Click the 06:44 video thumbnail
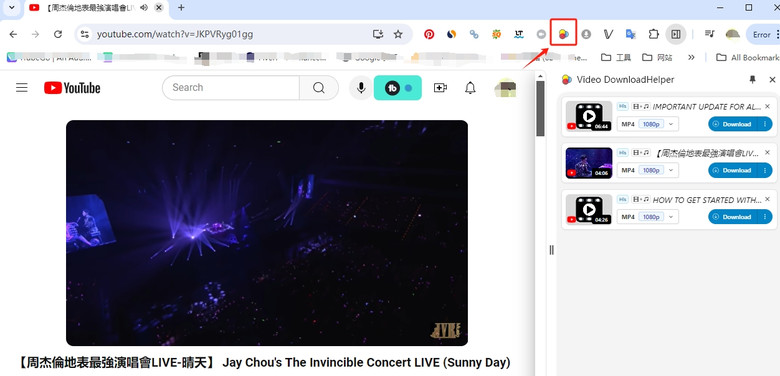Viewport: 780px width, 376px height. click(589, 116)
